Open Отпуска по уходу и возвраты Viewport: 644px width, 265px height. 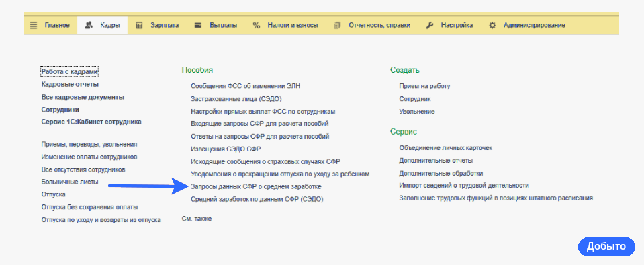pyautogui.click(x=101, y=220)
